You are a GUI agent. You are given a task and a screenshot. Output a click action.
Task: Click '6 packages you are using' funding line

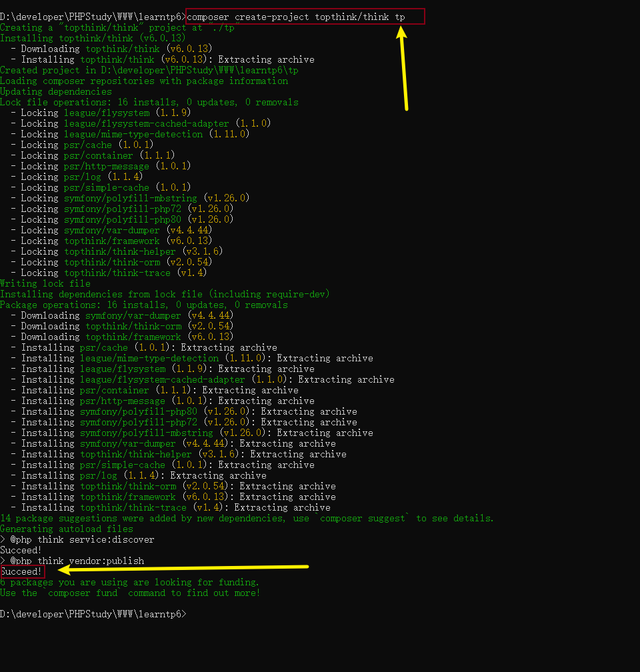coord(129,583)
